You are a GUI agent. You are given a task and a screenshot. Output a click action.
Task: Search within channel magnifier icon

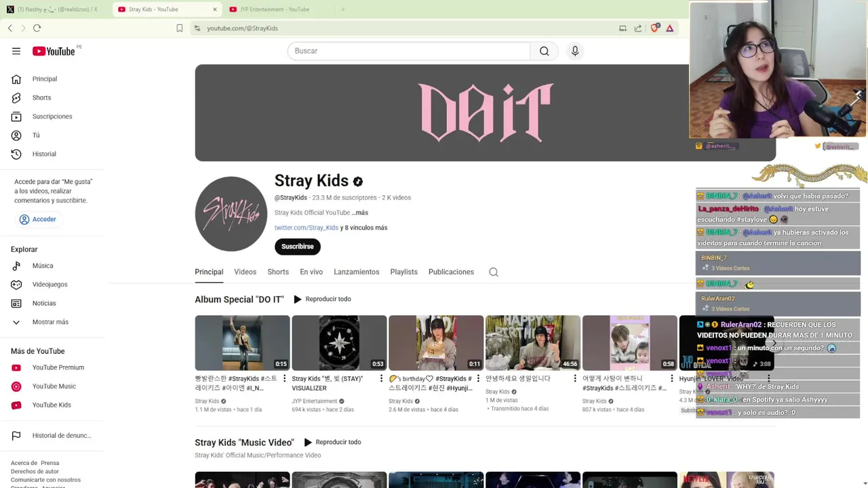(494, 272)
